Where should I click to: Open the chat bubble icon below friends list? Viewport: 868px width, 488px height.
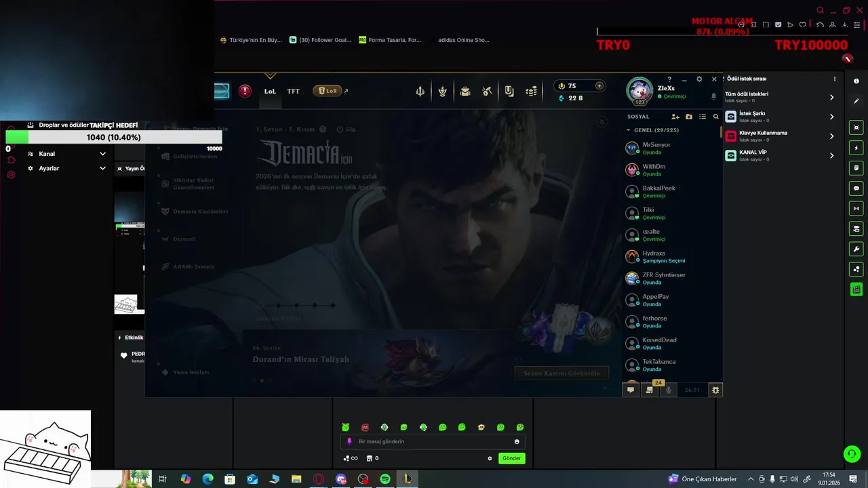click(x=631, y=390)
